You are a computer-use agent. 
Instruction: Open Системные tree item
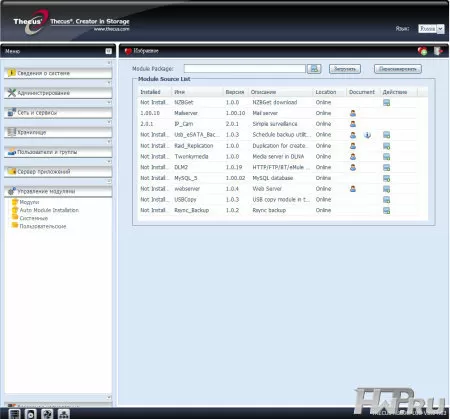pyautogui.click(x=34, y=218)
